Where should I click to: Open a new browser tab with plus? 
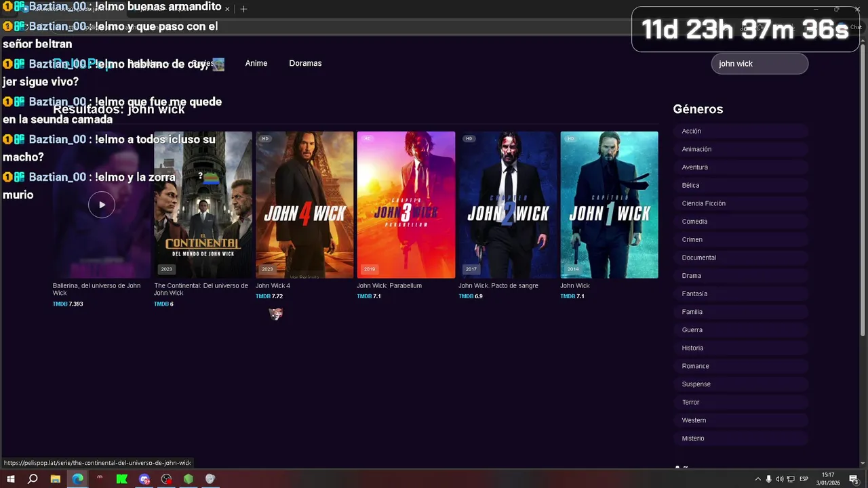(243, 9)
